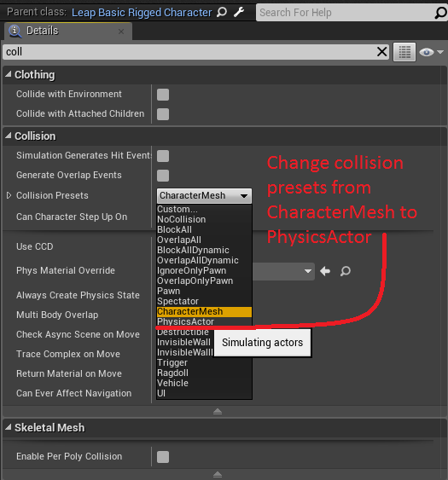
Task: Open the parent class with the wrench icon
Action: click(239, 12)
